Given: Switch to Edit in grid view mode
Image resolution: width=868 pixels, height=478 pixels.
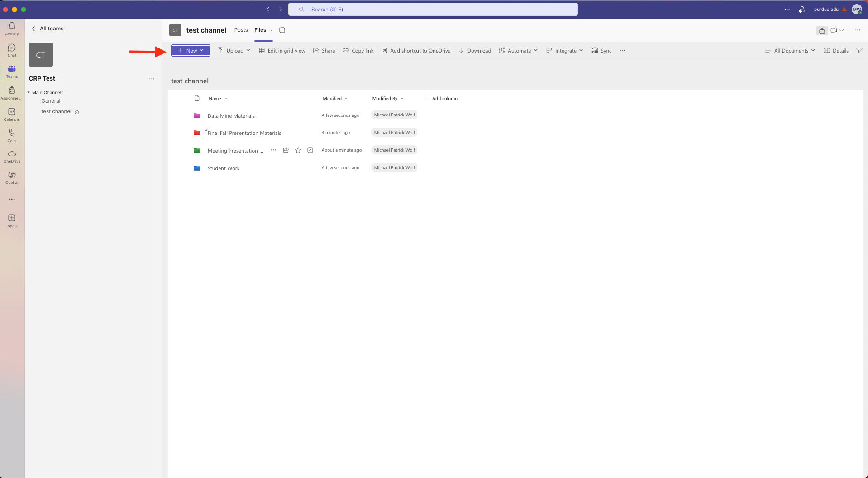Looking at the screenshot, I should 281,50.
